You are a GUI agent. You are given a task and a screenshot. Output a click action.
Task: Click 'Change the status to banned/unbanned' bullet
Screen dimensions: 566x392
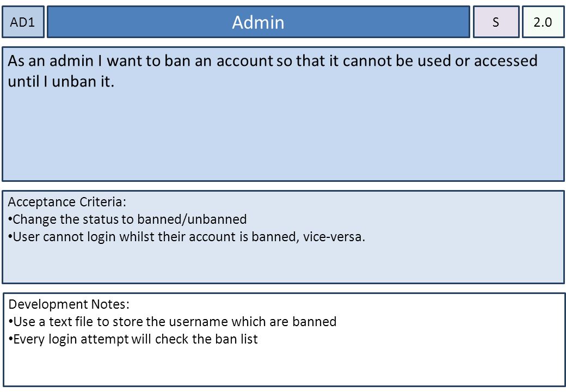[127, 219]
